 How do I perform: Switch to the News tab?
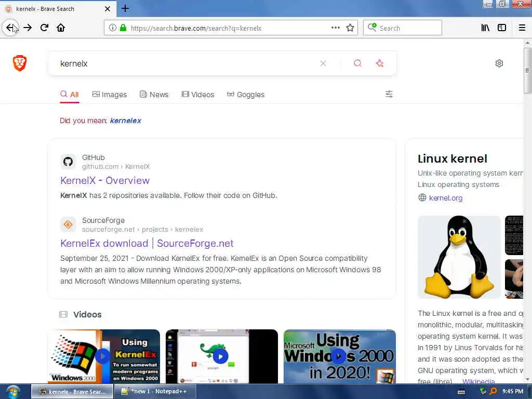point(154,95)
